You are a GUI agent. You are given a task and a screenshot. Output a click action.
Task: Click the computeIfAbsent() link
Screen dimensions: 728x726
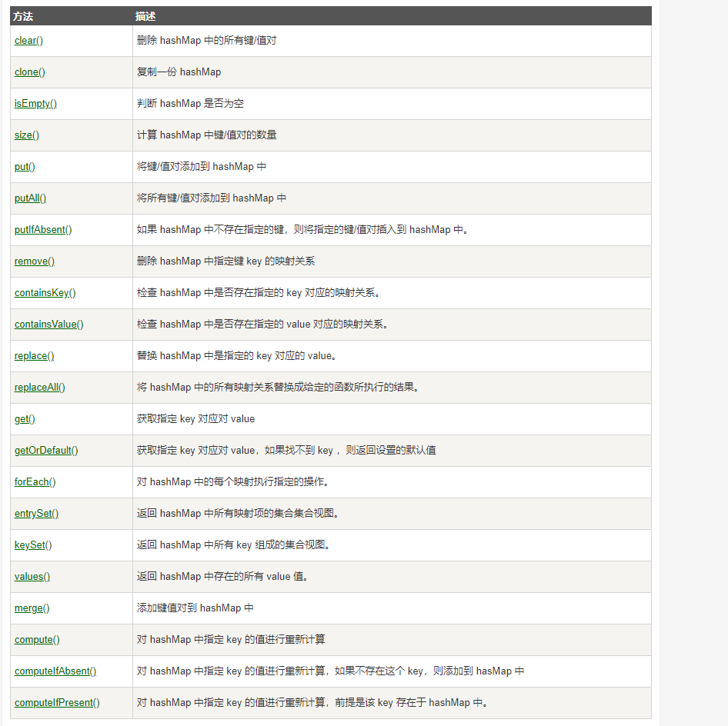(x=55, y=671)
